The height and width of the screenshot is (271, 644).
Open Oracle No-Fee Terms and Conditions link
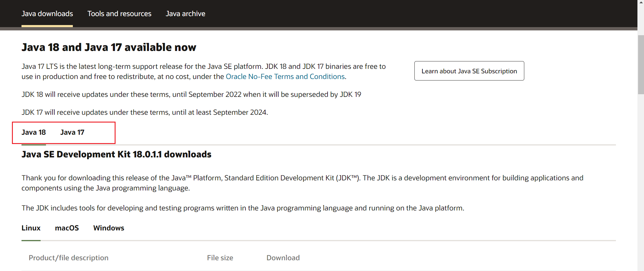(285, 77)
